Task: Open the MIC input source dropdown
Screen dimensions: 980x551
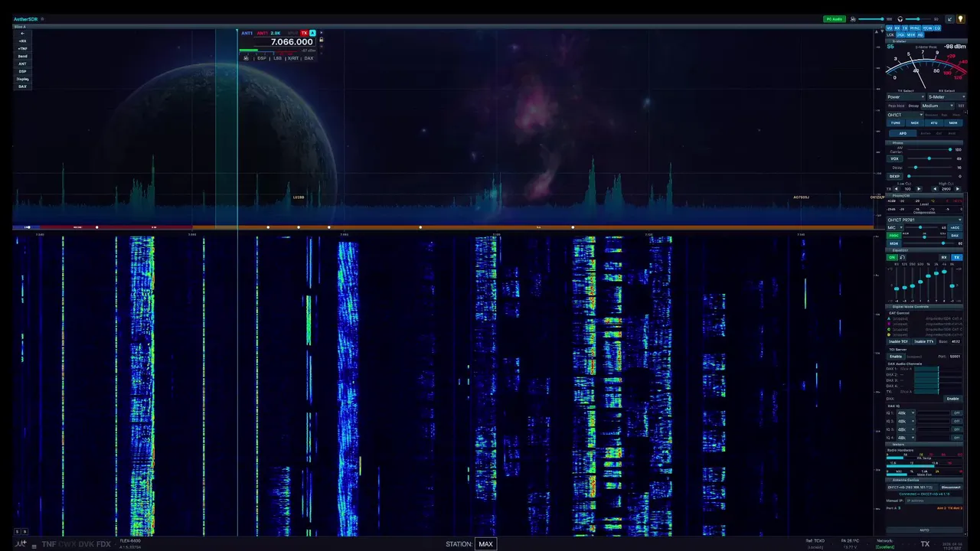Action: tap(895, 227)
